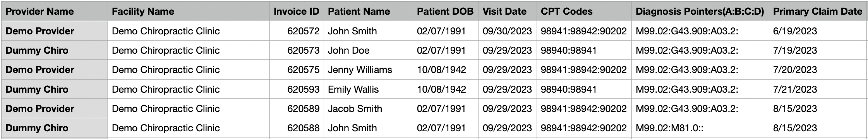Click the diagnosis cell M99.02:M81.0::

(700, 128)
